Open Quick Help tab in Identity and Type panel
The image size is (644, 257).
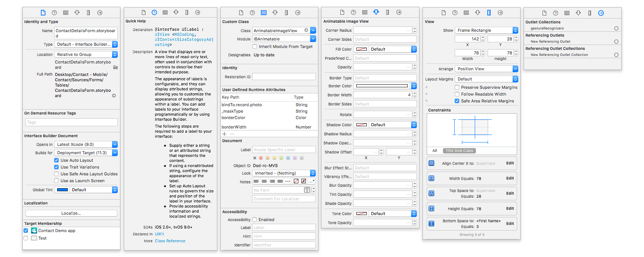[54, 12]
